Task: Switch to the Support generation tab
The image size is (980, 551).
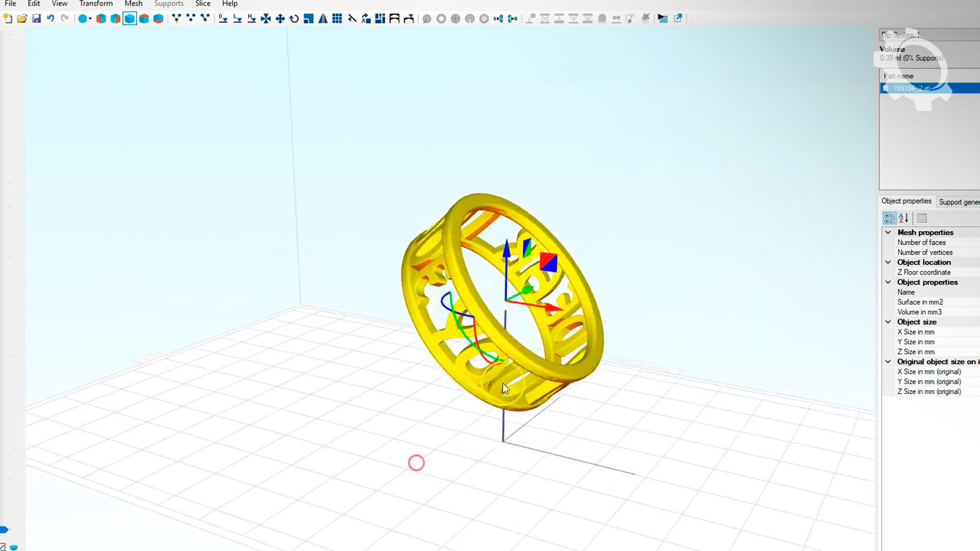Action: (x=959, y=202)
